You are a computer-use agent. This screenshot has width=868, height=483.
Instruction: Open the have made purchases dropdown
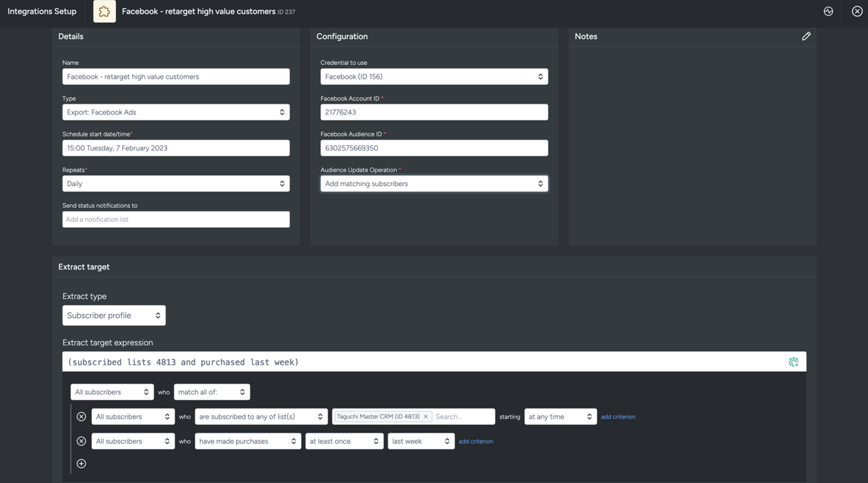click(248, 441)
